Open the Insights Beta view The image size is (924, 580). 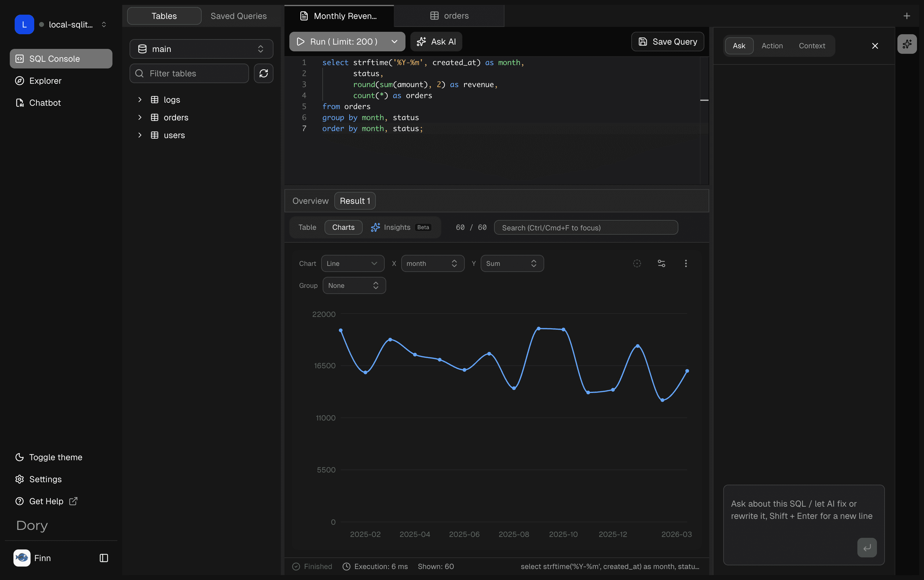(x=401, y=227)
